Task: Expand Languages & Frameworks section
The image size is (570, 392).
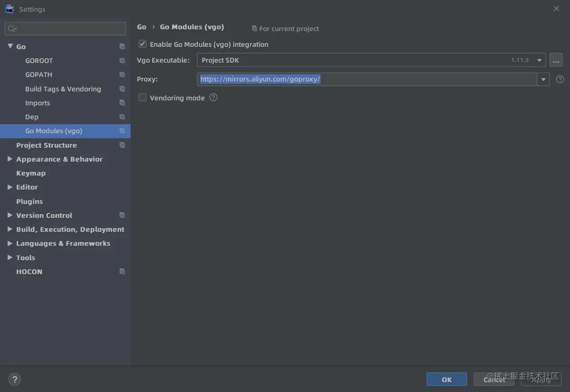Action: (x=10, y=243)
